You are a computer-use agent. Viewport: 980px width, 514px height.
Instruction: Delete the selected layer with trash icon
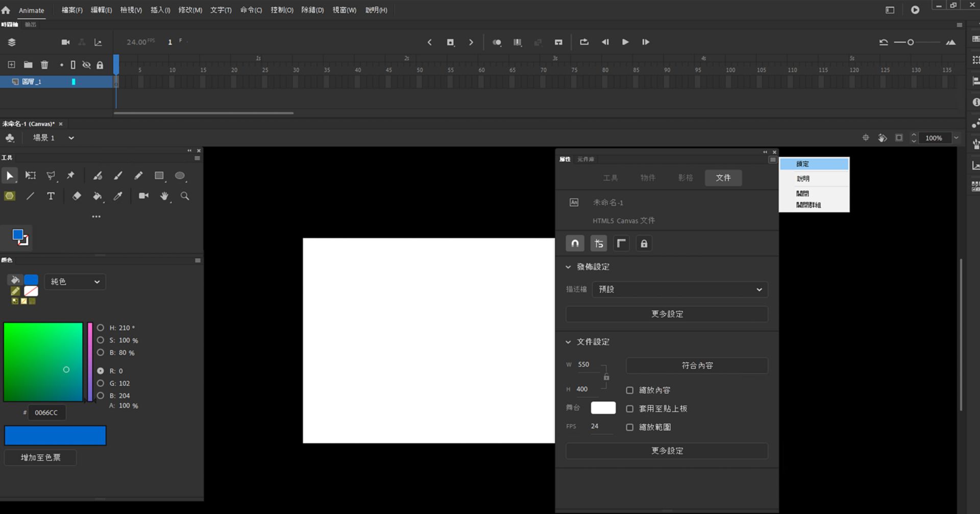click(45, 65)
